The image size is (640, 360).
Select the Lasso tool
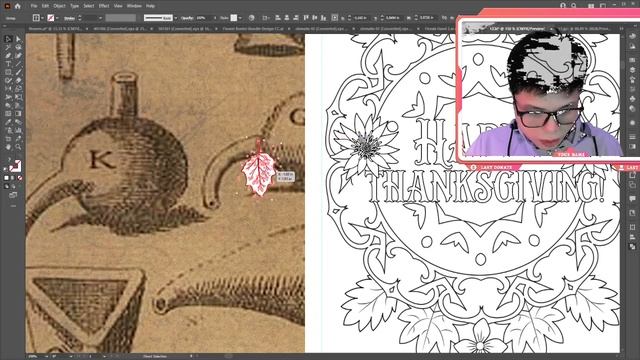pos(18,47)
